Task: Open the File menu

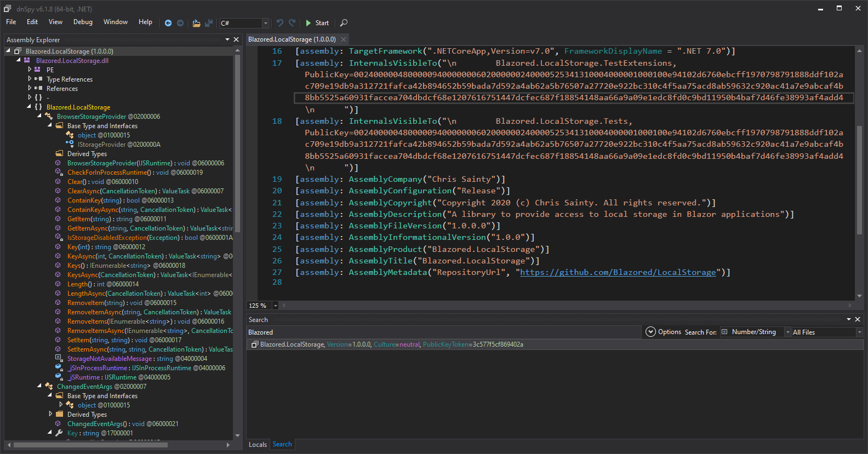Action: (11, 22)
